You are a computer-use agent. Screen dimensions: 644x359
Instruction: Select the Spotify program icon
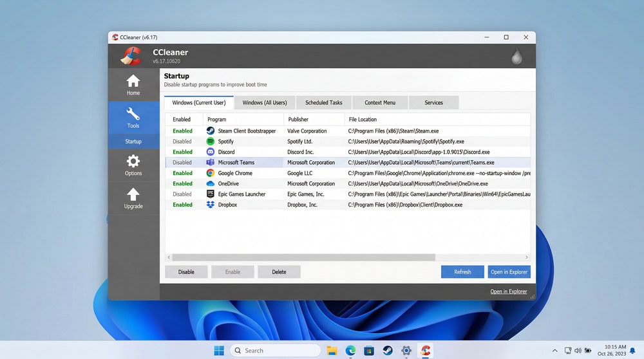[211, 141]
